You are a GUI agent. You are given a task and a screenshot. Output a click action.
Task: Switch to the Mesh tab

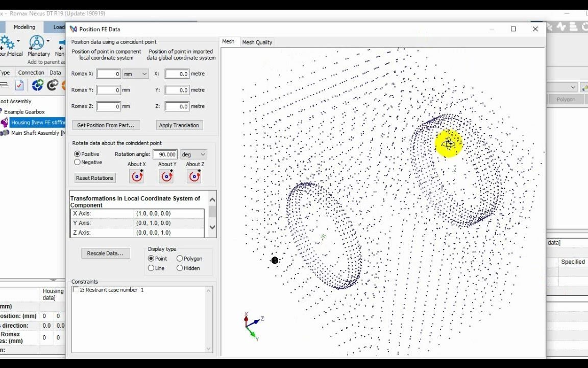pos(228,42)
